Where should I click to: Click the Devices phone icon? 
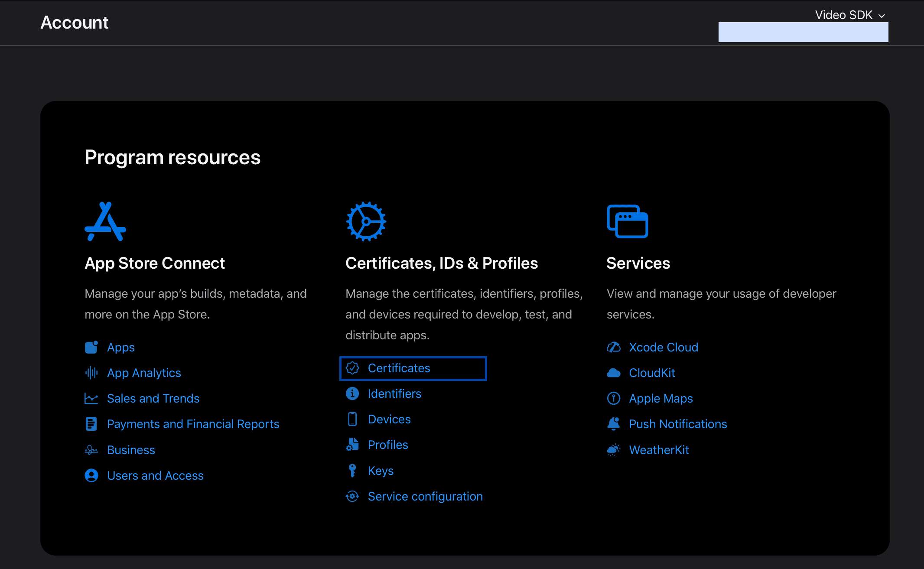pos(352,419)
